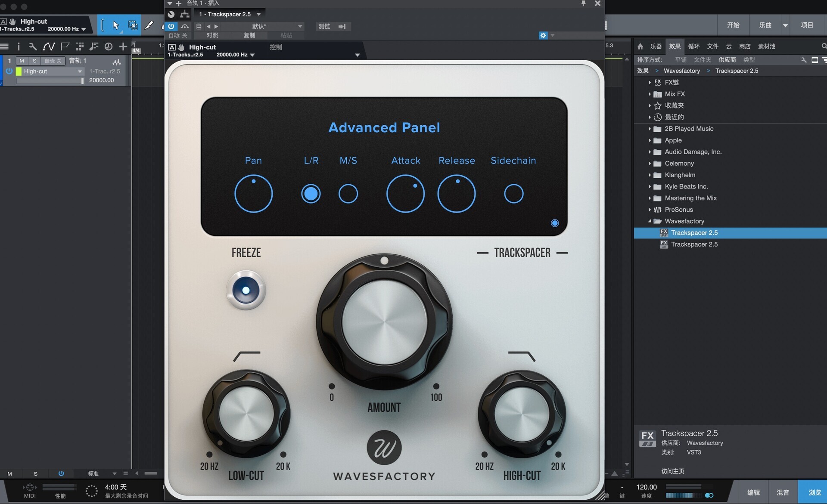Open the 乐曲 dropdown arrow
827x504 pixels.
pyautogui.click(x=785, y=25)
